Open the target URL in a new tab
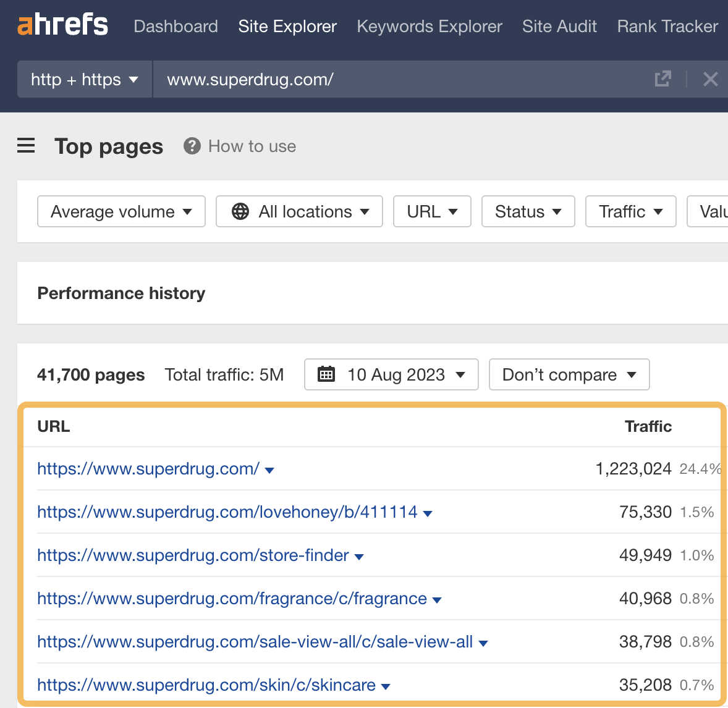 click(662, 79)
